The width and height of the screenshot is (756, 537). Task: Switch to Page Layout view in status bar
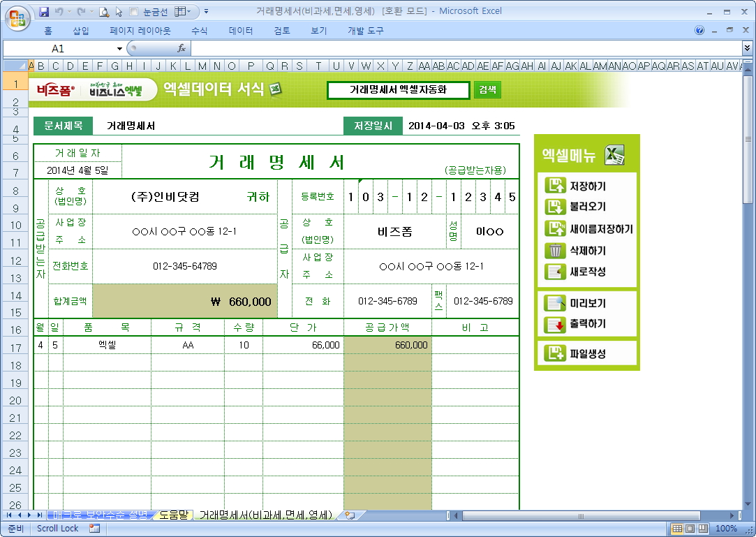[x=690, y=529]
